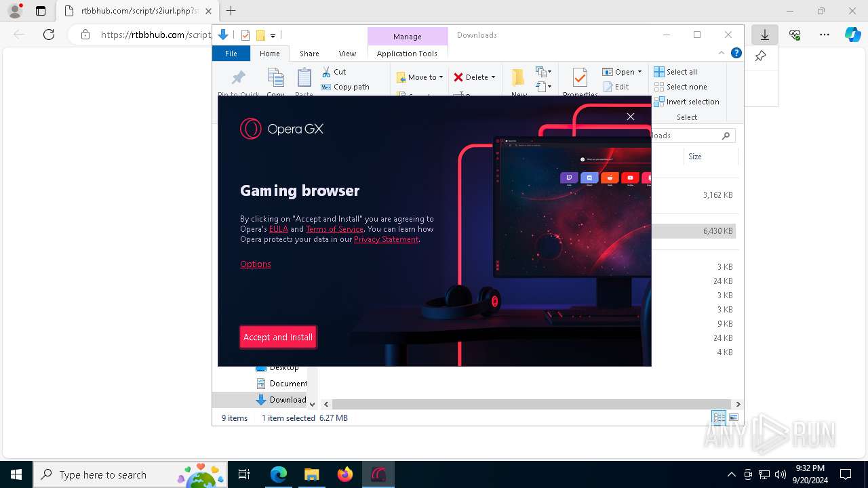Switch to the Home ribbon tab
Image resolution: width=868 pixels, height=488 pixels.
269,54
